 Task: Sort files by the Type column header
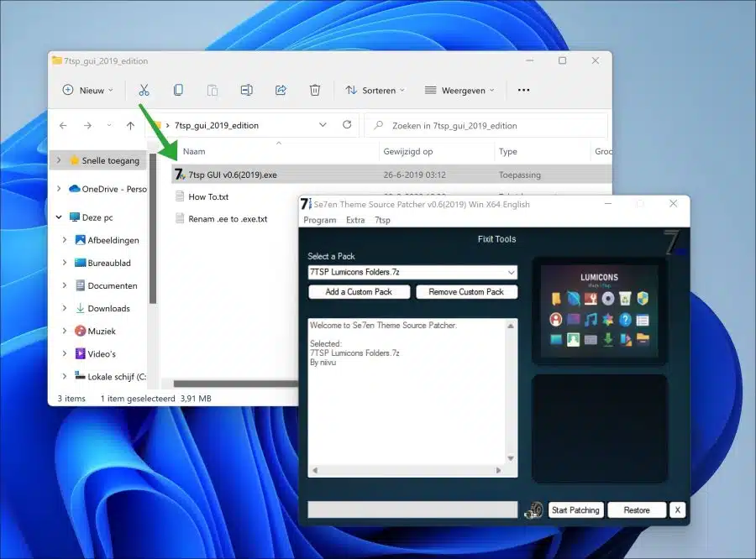[x=507, y=151]
